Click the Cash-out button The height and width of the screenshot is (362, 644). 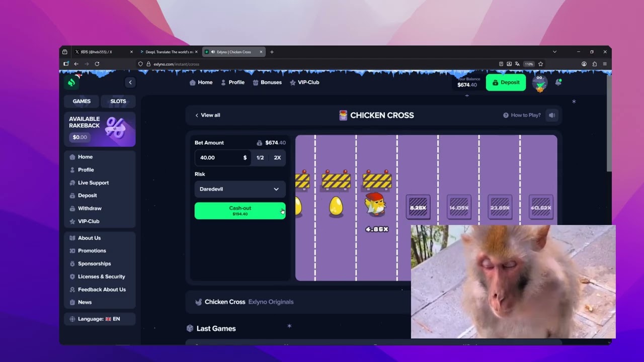240,211
